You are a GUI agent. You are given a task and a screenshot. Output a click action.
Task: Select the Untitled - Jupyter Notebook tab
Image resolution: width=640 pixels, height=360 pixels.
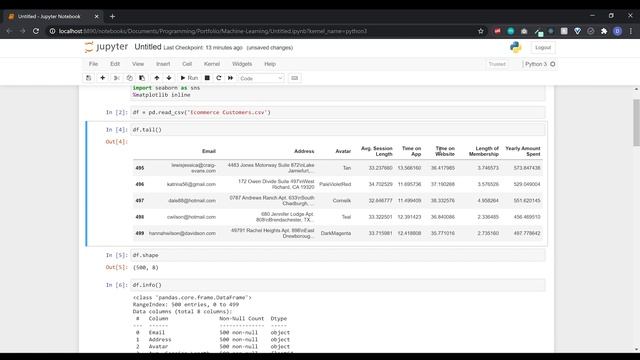tap(53, 16)
